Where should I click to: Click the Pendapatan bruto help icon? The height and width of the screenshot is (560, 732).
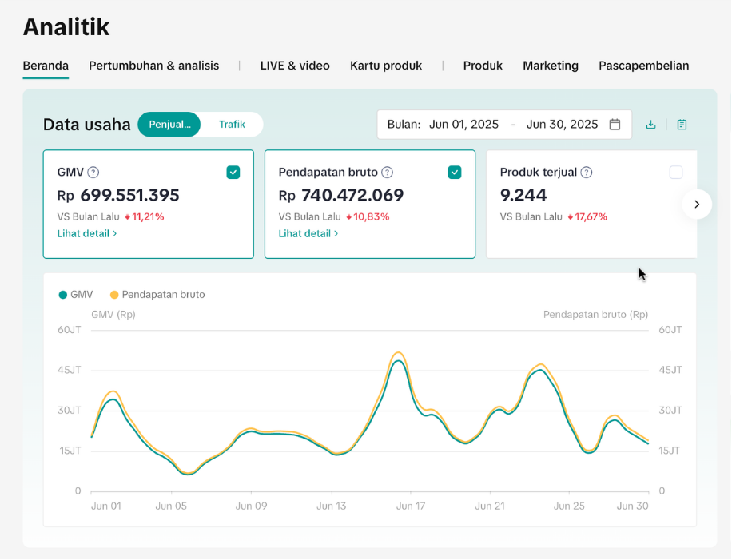click(x=387, y=173)
